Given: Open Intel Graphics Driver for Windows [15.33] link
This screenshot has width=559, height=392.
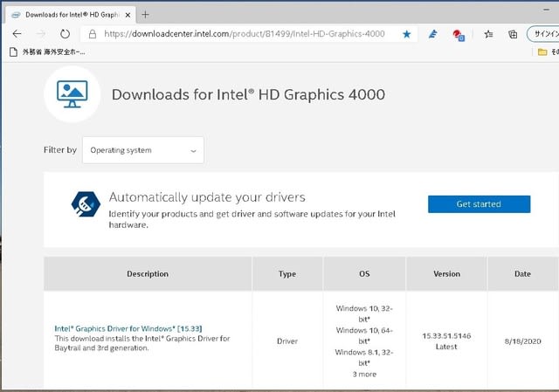Looking at the screenshot, I should click(128, 328).
